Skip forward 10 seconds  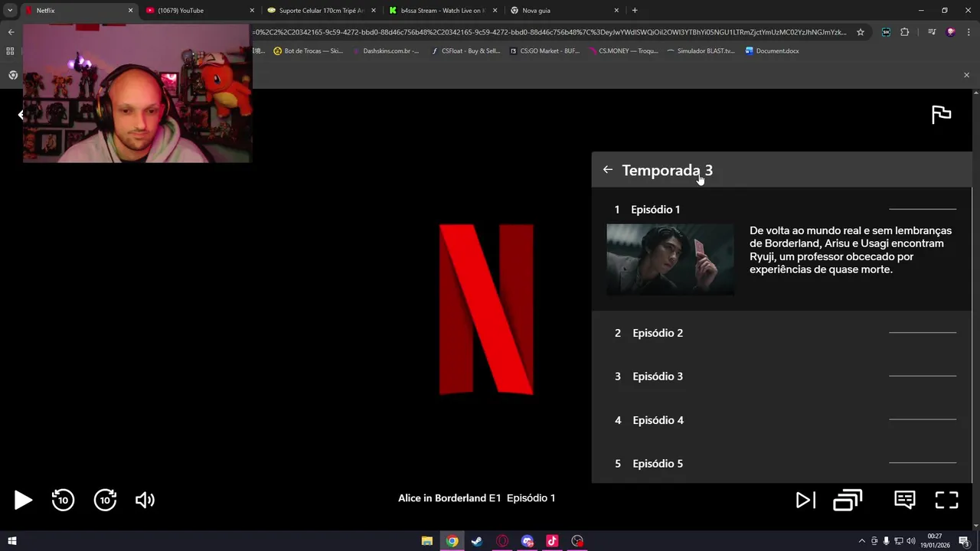click(x=105, y=500)
